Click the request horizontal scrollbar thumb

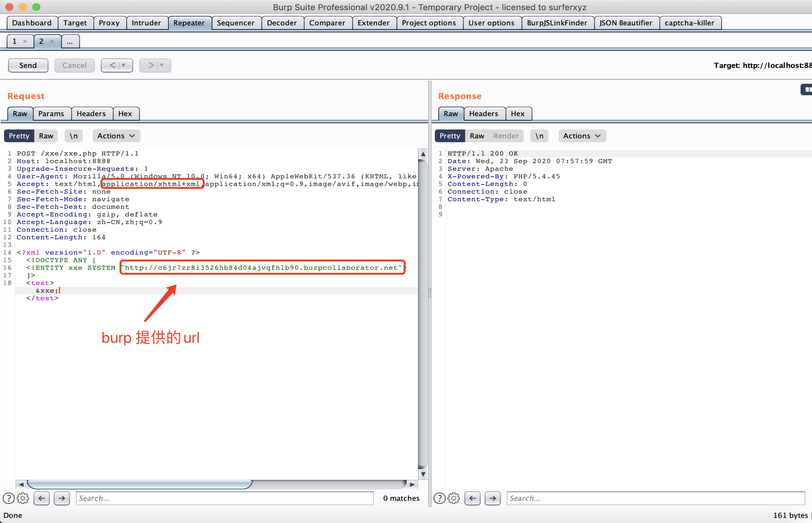click(x=139, y=484)
